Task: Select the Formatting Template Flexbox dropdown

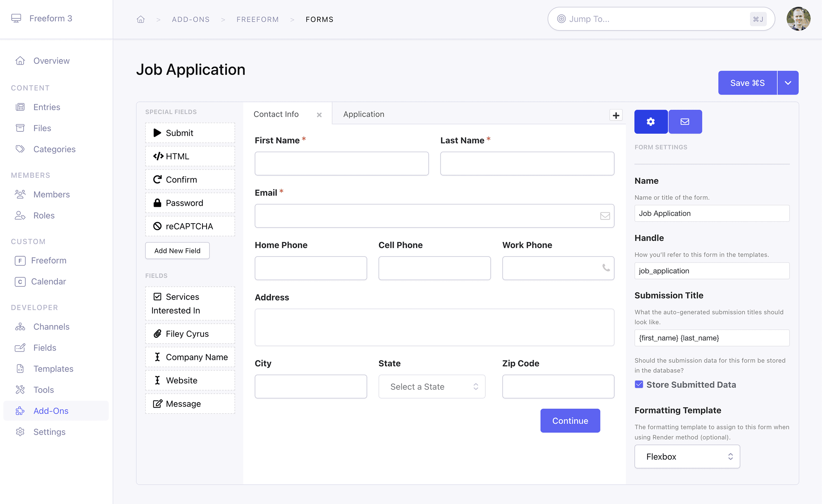Action: [687, 456]
